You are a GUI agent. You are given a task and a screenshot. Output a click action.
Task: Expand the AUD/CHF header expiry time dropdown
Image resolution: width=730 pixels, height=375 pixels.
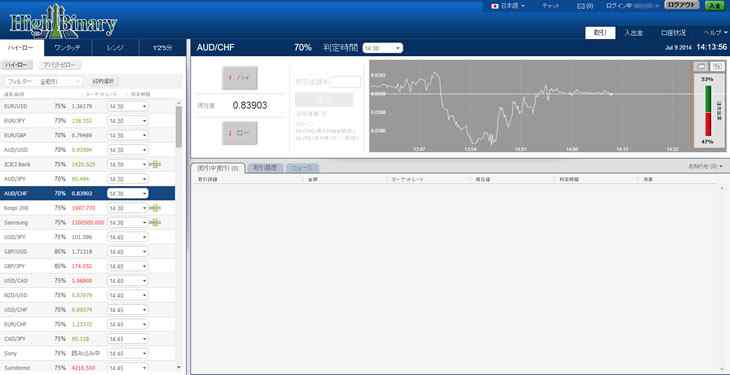click(383, 48)
